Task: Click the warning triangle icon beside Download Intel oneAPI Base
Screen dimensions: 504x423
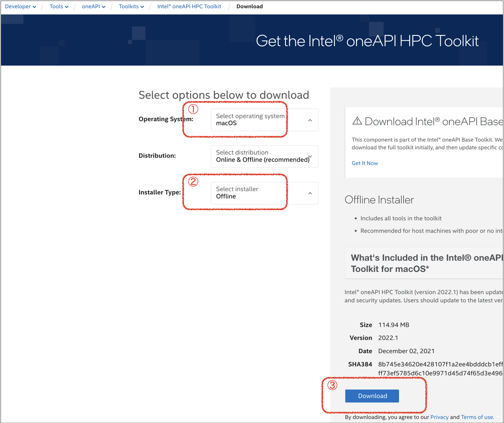Action: tap(357, 121)
